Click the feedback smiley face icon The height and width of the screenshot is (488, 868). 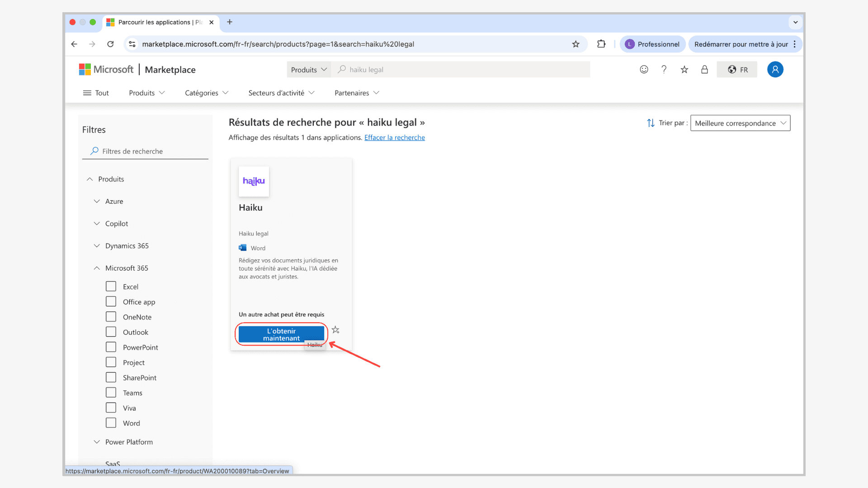[644, 70]
